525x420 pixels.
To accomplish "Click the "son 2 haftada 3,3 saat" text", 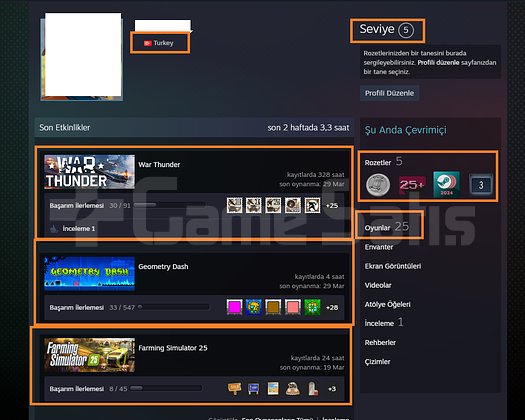I will 308,128.
